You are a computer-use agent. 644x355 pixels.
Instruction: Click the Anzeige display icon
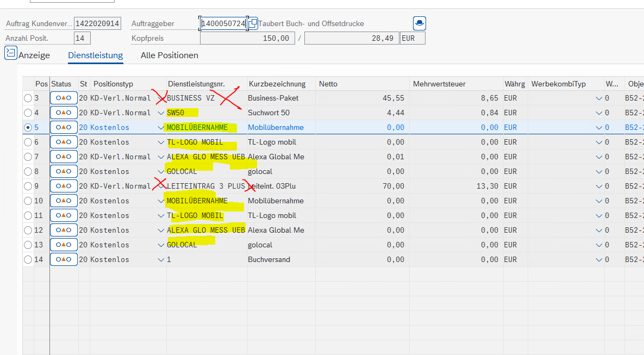(11, 53)
